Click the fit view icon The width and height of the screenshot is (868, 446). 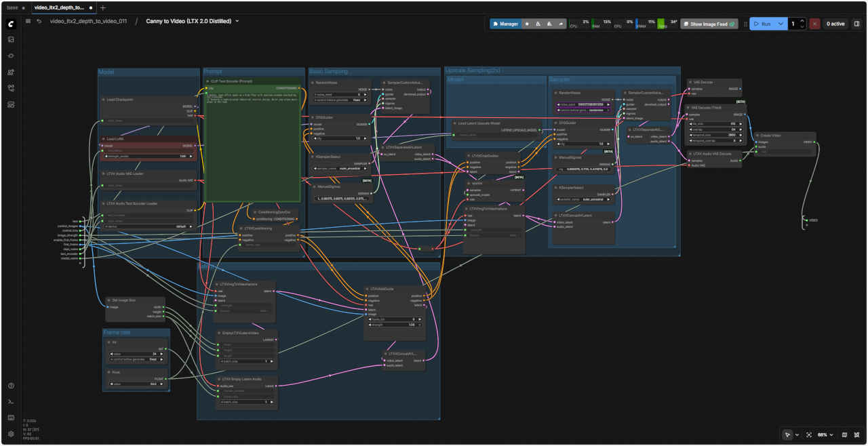(x=809, y=434)
